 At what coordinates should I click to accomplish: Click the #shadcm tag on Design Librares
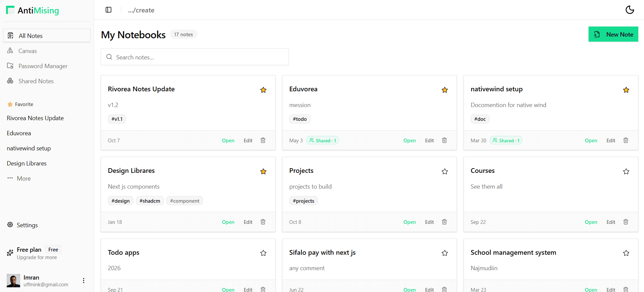[150, 201]
